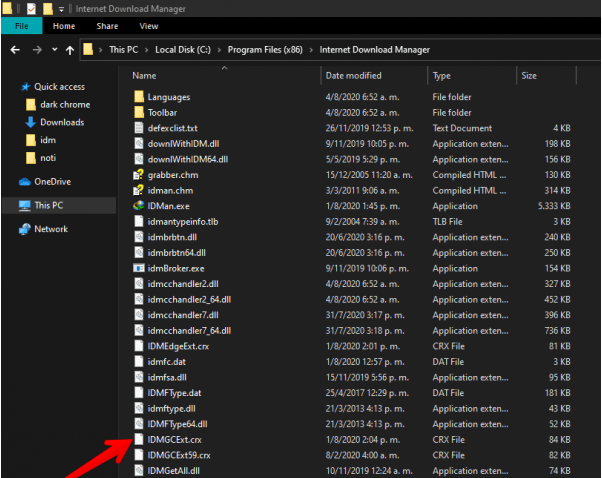Select Quick access star icon

click(x=25, y=87)
